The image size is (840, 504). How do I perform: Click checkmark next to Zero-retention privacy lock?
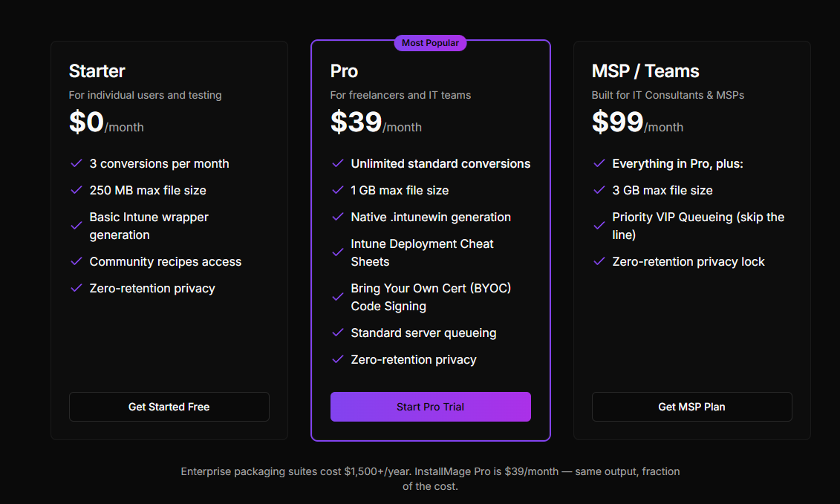pos(599,261)
